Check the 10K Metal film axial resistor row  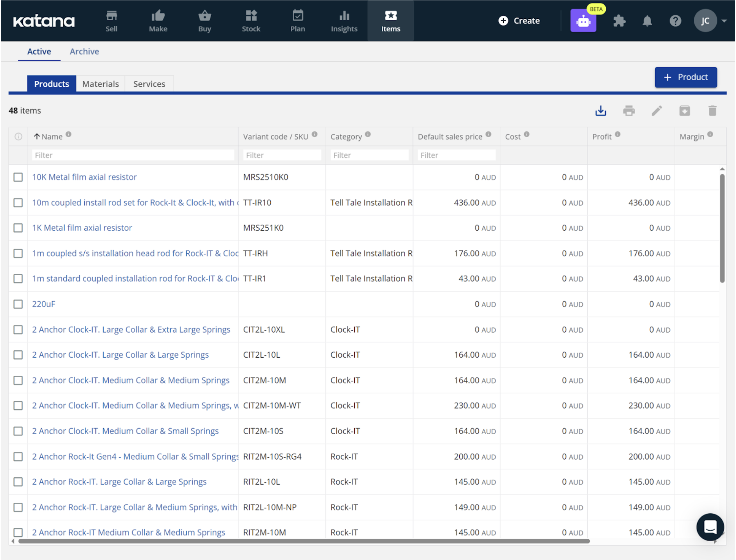click(18, 177)
